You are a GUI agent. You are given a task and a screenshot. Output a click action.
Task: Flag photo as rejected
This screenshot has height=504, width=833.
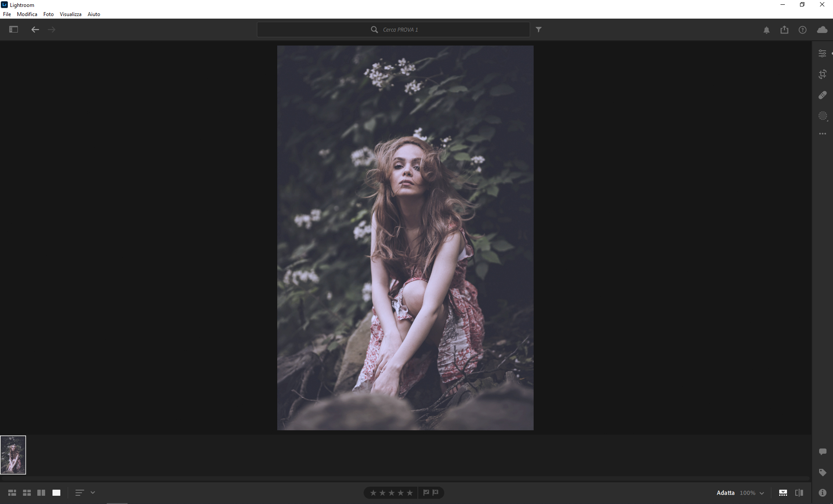(436, 492)
